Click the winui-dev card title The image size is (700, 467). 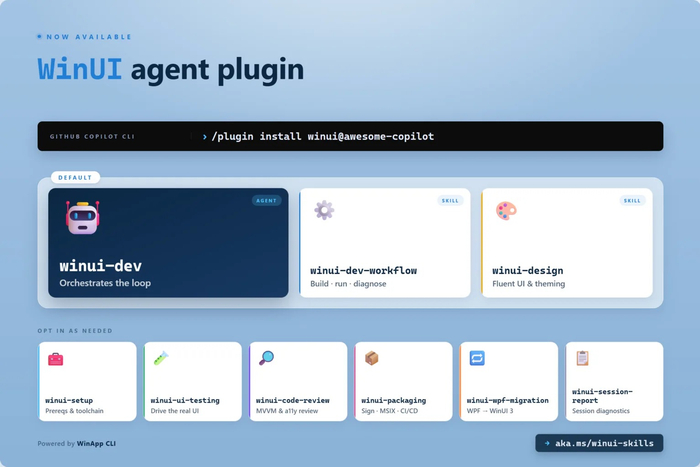pos(100,266)
